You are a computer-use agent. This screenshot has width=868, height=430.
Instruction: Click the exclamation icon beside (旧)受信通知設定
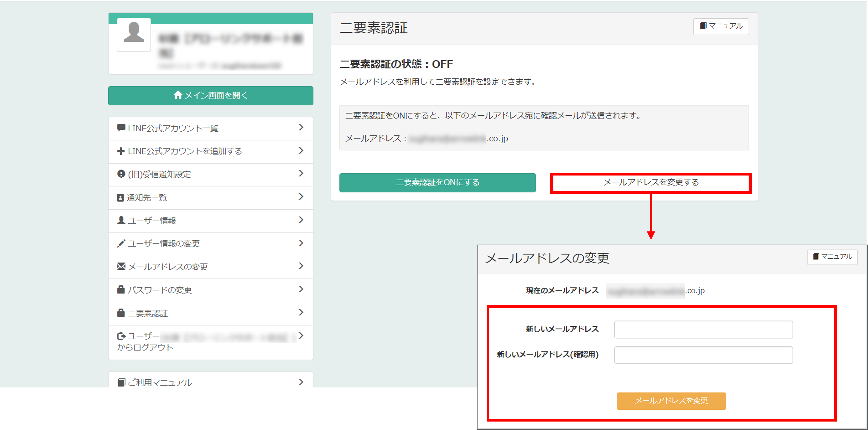point(121,174)
